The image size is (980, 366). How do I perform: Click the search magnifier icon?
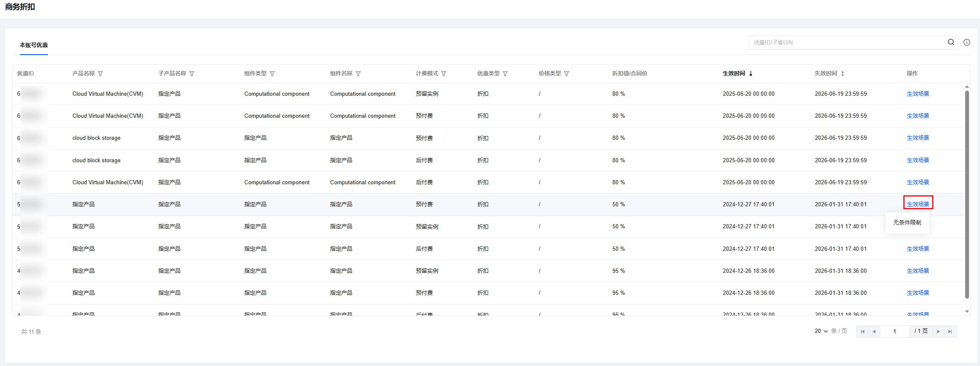point(951,42)
